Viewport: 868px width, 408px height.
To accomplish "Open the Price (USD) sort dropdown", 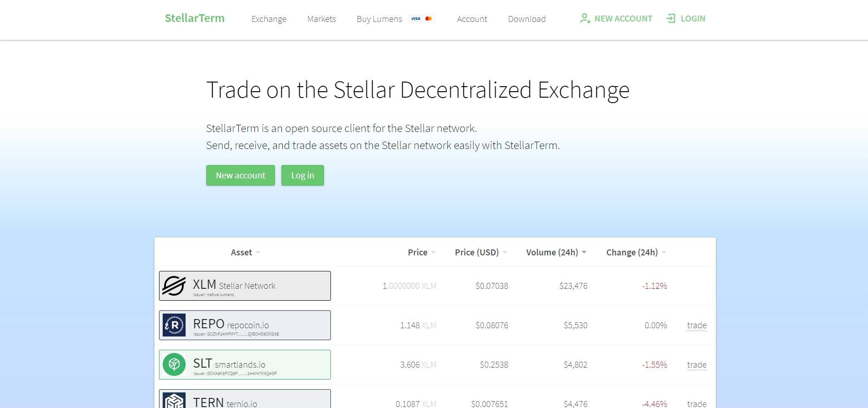I will 505,252.
